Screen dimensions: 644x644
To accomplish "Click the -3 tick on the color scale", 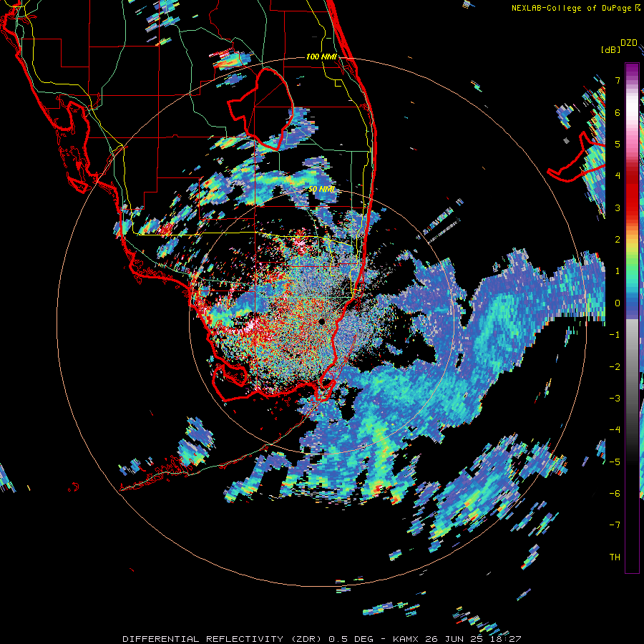I will [x=615, y=398].
